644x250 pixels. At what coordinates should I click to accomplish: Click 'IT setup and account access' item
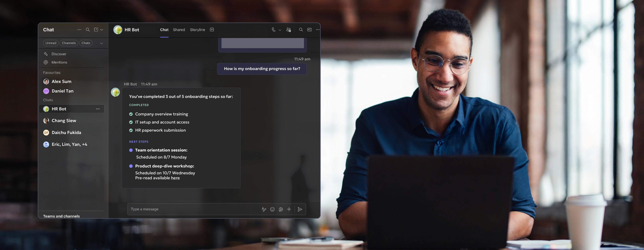coord(162,122)
